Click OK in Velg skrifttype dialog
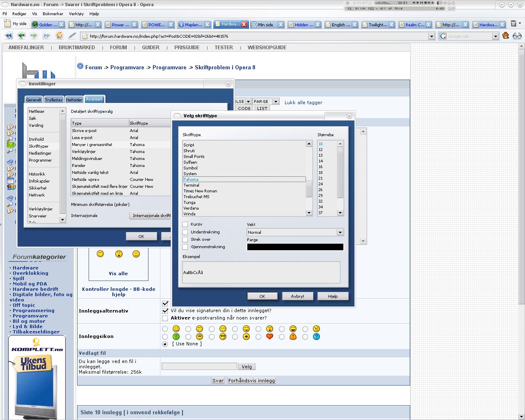Screen dimensions: 525x420 [x=262, y=296]
